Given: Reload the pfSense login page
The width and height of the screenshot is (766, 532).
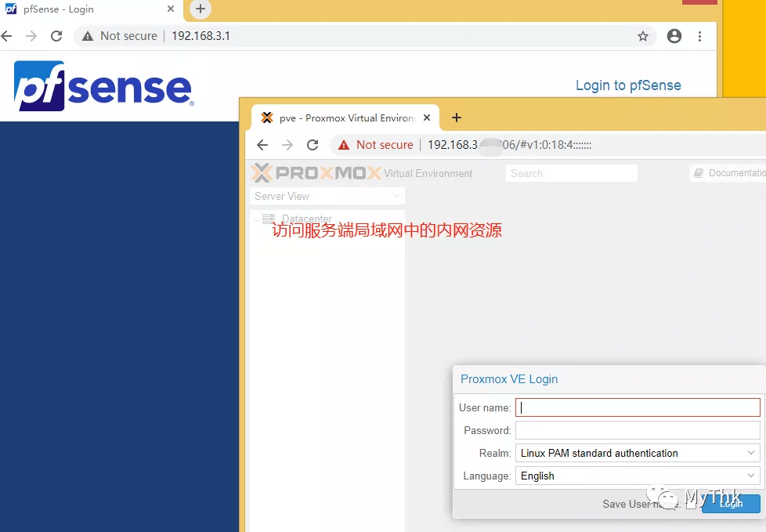Looking at the screenshot, I should [56, 36].
